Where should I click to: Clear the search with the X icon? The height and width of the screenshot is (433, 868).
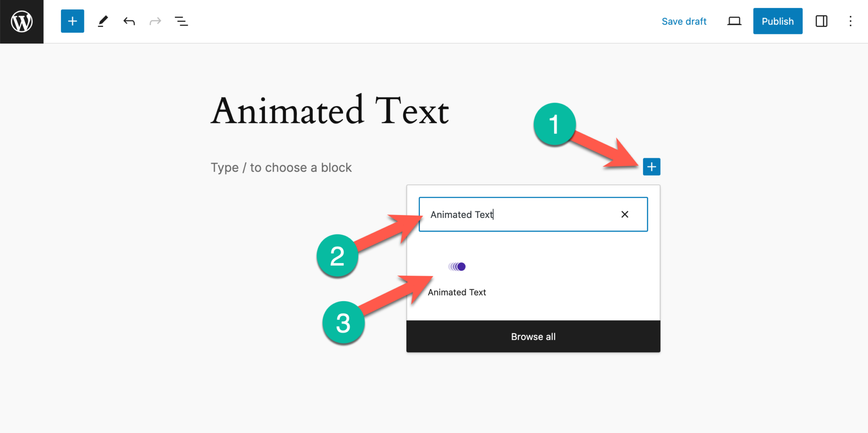click(625, 214)
